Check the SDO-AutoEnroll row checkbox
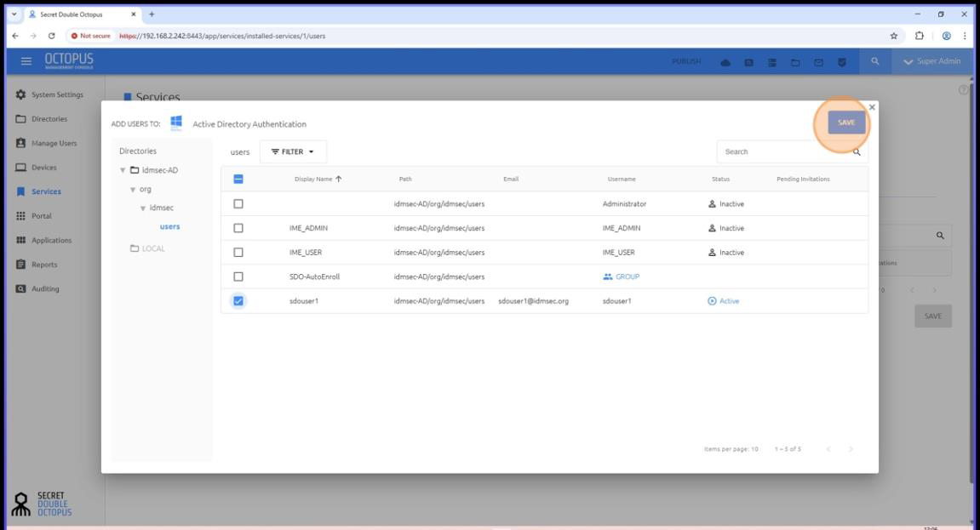The width and height of the screenshot is (980, 530). click(238, 276)
